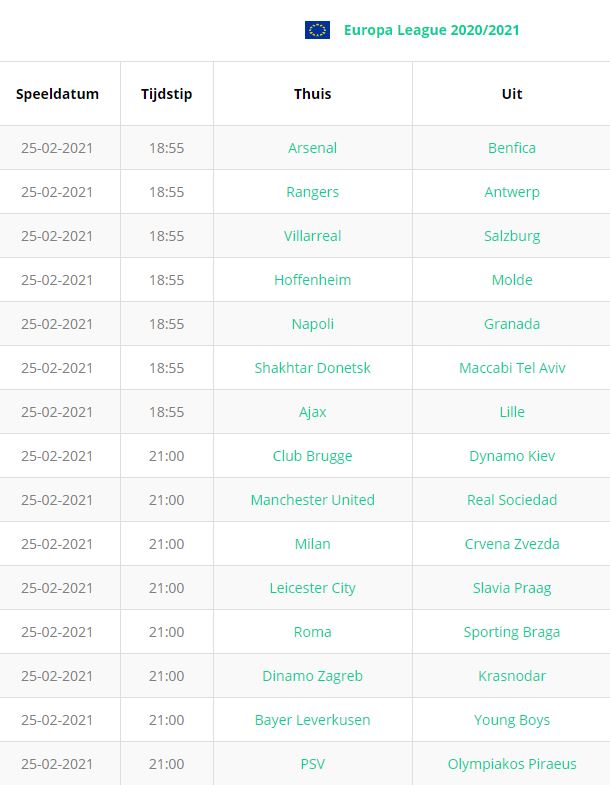Image resolution: width=610 pixels, height=785 pixels.
Task: Open the Rangers team page
Action: (313, 192)
